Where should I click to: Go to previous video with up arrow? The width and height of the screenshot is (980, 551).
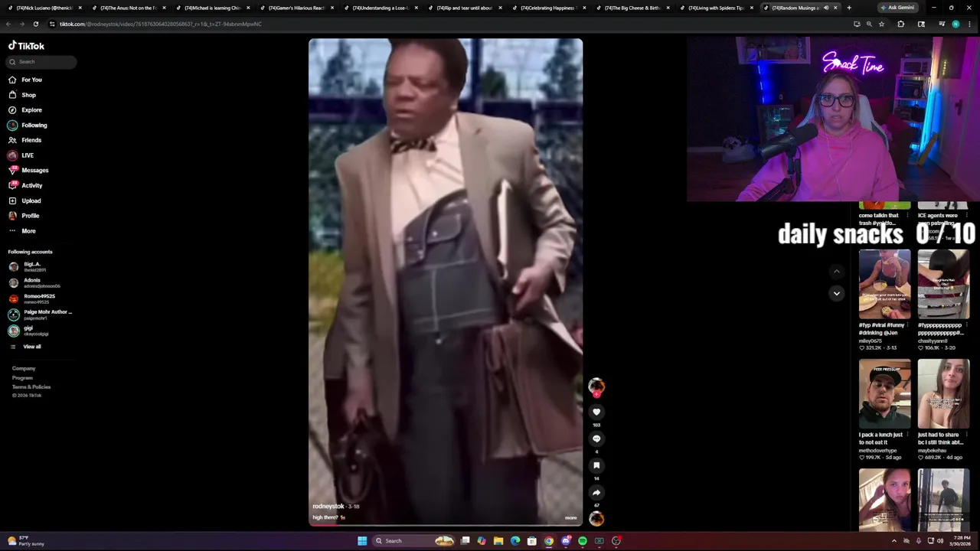tap(837, 271)
